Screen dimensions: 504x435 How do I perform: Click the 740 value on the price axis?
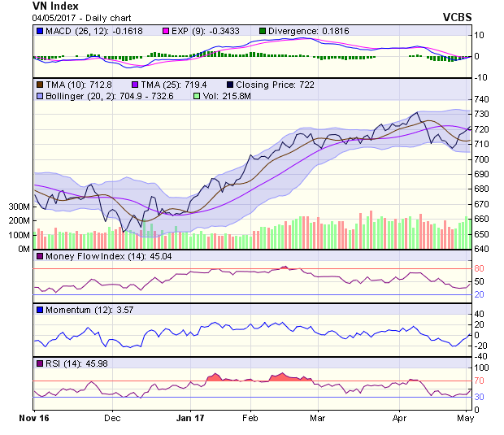[481, 99]
